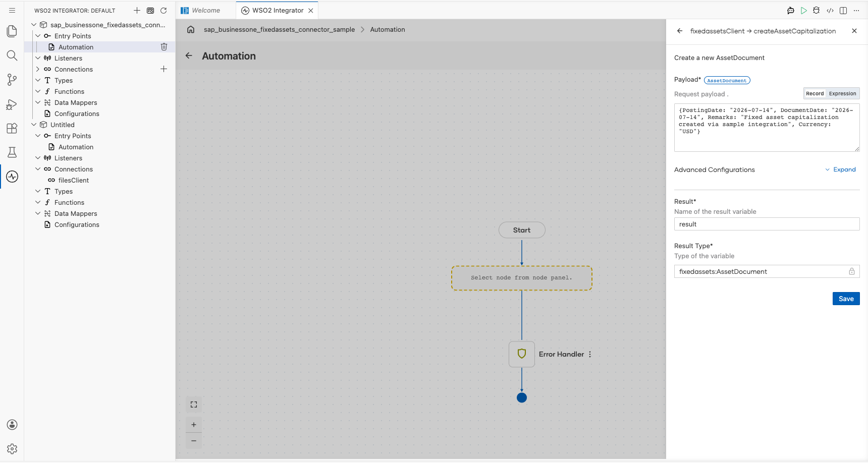
Task: Open the Source Control view
Action: click(x=12, y=80)
